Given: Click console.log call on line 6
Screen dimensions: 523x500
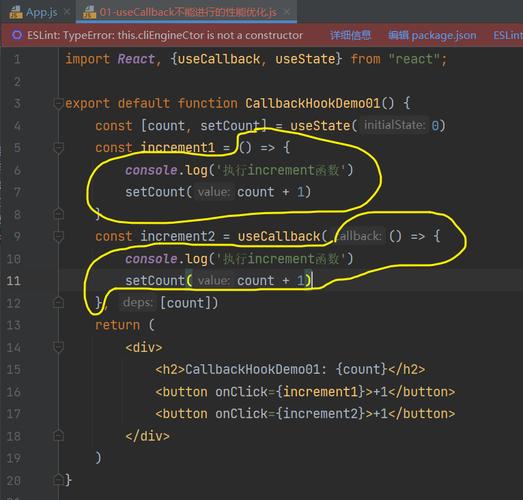Looking at the screenshot, I should pyautogui.click(x=238, y=170).
